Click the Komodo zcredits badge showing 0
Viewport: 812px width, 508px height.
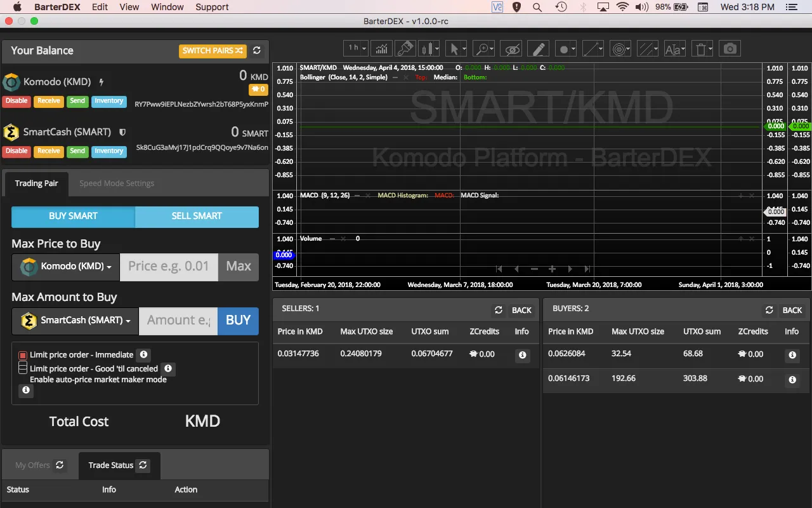click(x=258, y=90)
